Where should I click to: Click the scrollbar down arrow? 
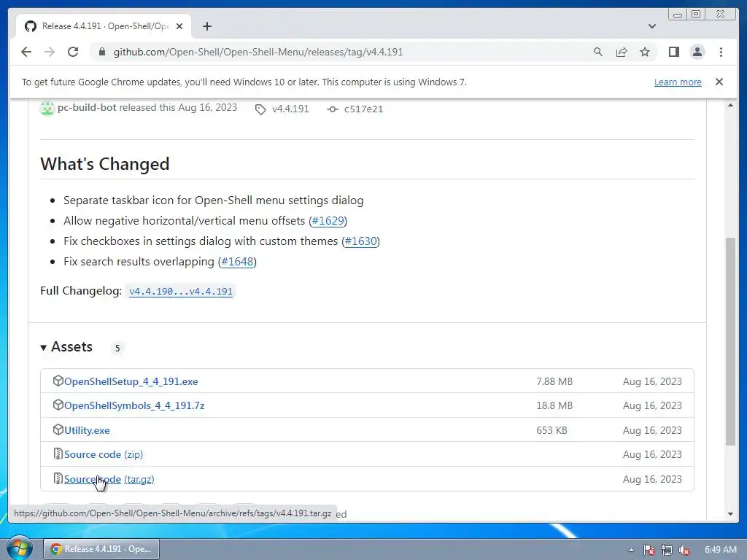730,514
